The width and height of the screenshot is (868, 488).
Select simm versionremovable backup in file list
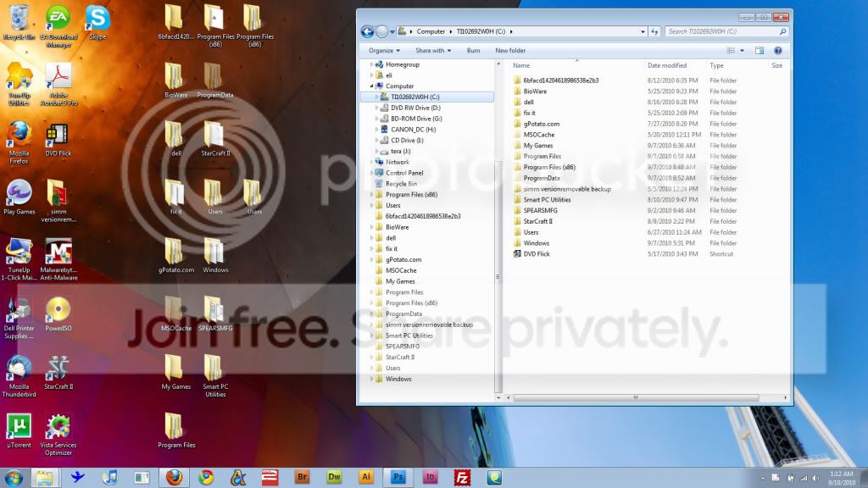[567, 189]
